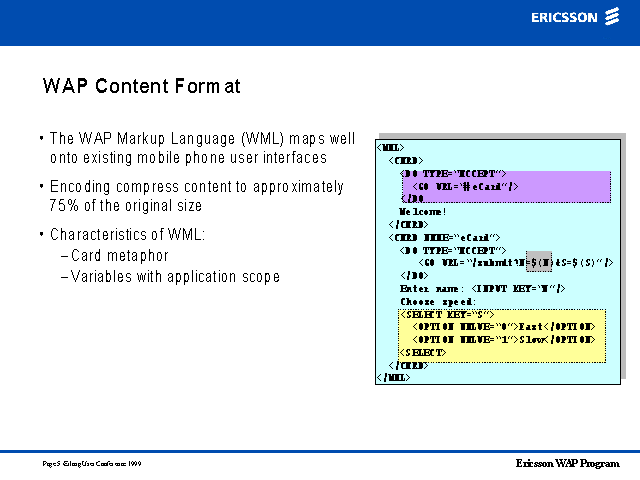Select the slide title 'WAP Content Format'
Image resolution: width=640 pixels, height=480 pixels.
click(x=141, y=86)
